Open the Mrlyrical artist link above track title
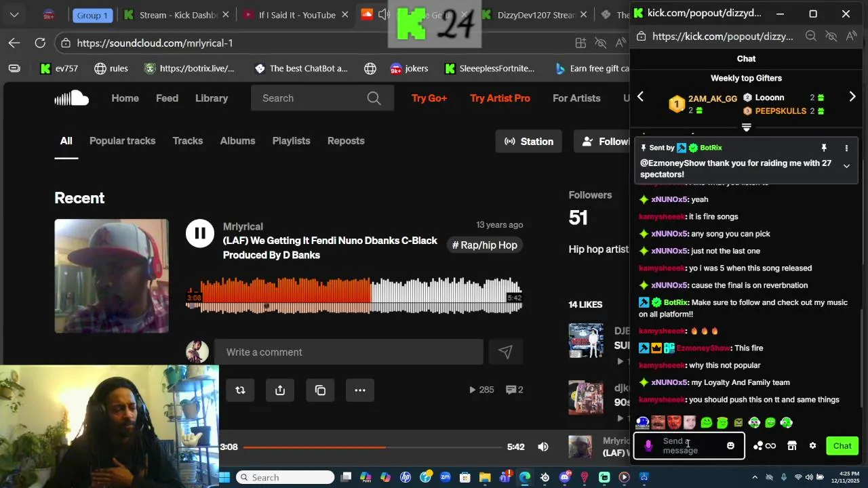 pos(243,226)
